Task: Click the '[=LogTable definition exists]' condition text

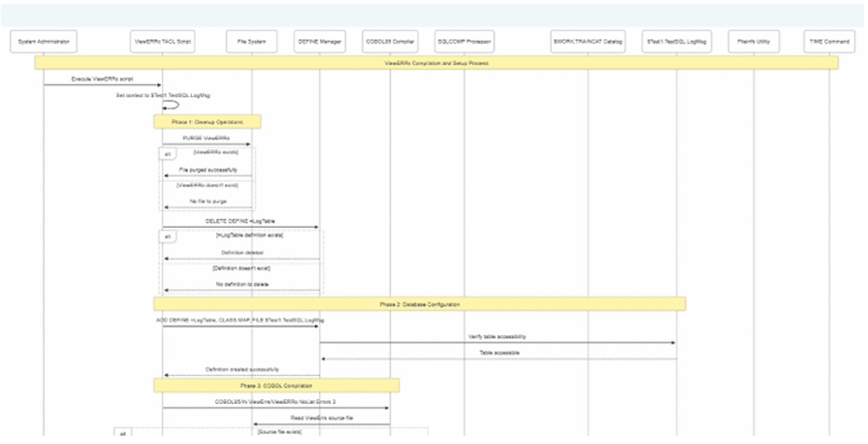Action: (x=250, y=235)
